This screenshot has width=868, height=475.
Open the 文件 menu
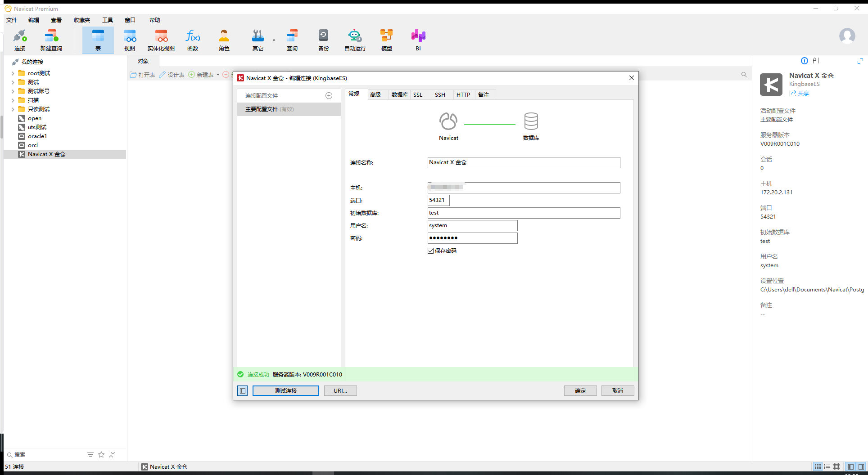click(12, 20)
